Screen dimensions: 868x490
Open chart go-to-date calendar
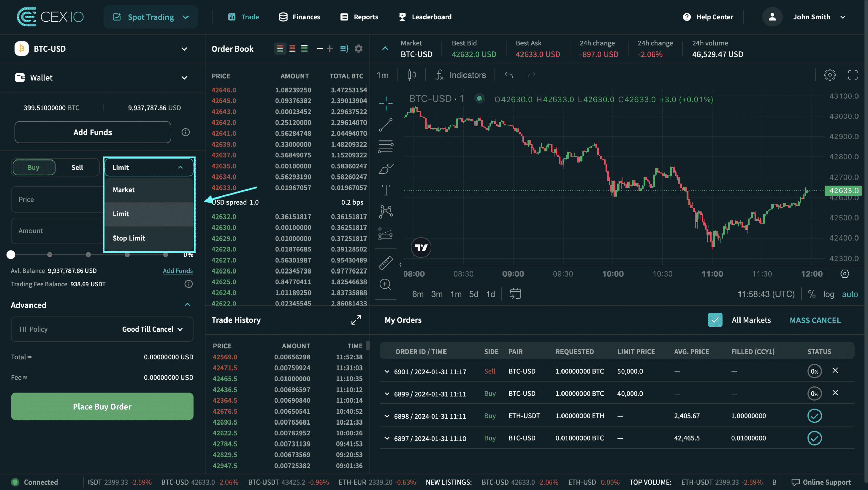pos(515,294)
